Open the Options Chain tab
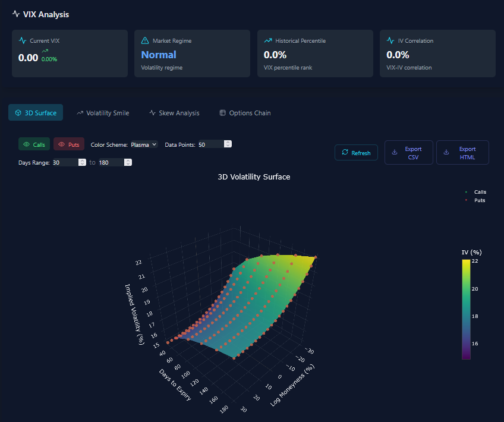The image size is (504, 422). point(245,113)
